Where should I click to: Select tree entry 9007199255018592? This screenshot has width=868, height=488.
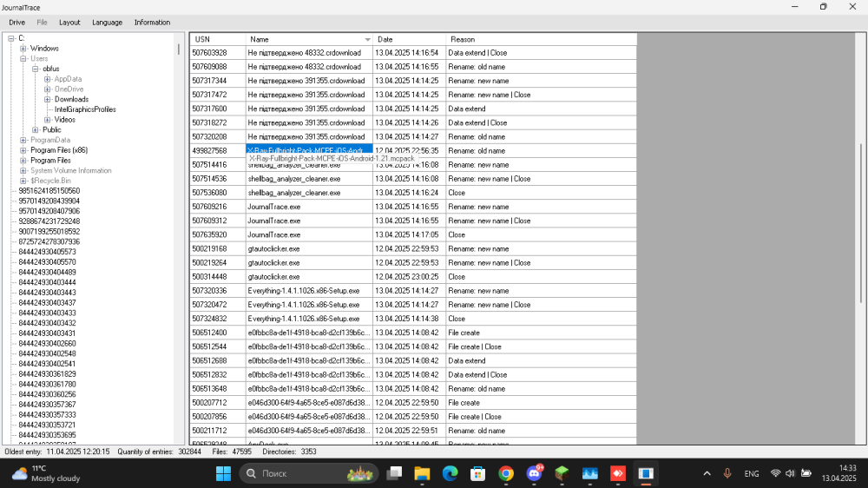coord(49,232)
